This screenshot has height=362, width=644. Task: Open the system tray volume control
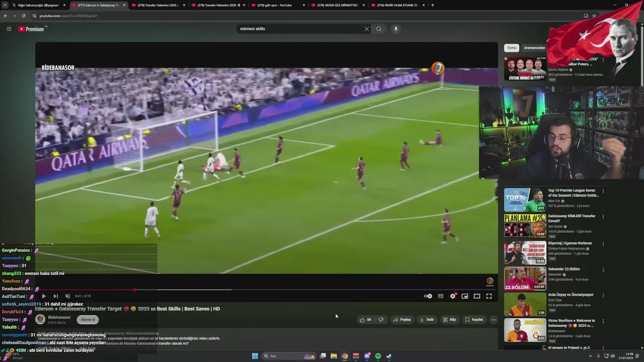pos(612,356)
